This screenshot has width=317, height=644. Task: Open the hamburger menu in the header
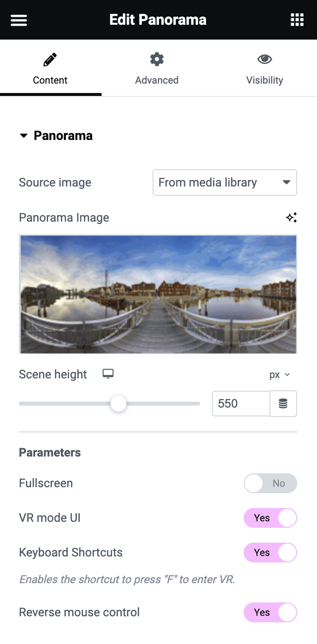click(x=18, y=20)
